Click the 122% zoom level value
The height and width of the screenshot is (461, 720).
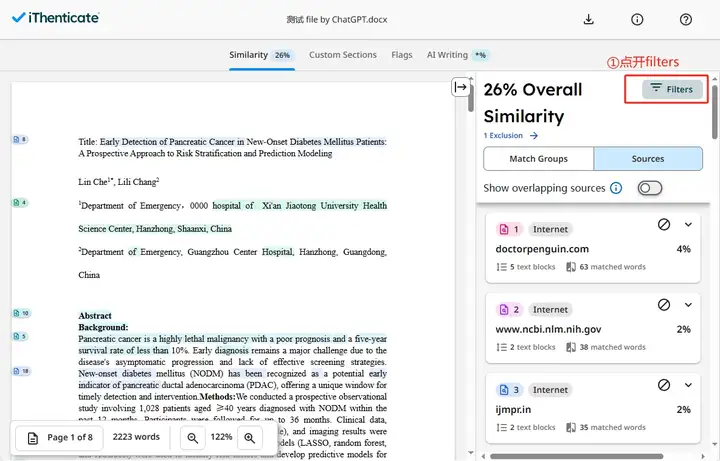[x=221, y=437]
